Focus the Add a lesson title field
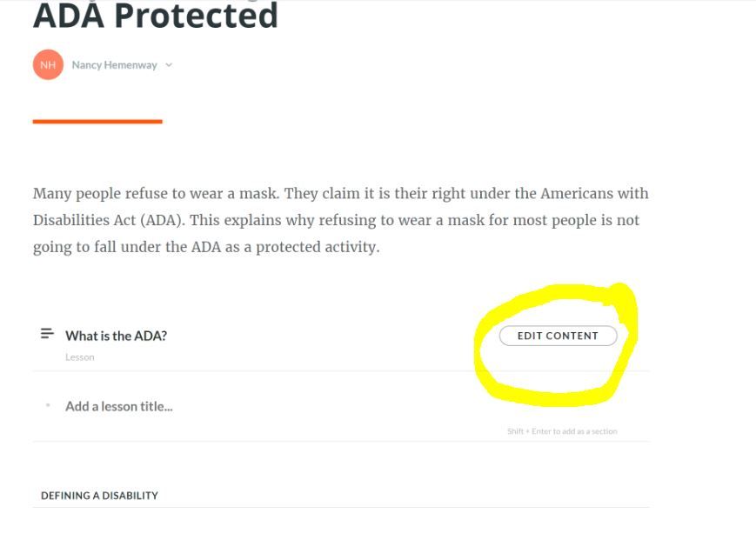 (x=119, y=406)
